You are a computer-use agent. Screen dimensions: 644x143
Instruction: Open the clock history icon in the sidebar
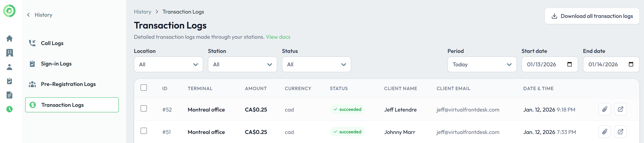(9, 109)
